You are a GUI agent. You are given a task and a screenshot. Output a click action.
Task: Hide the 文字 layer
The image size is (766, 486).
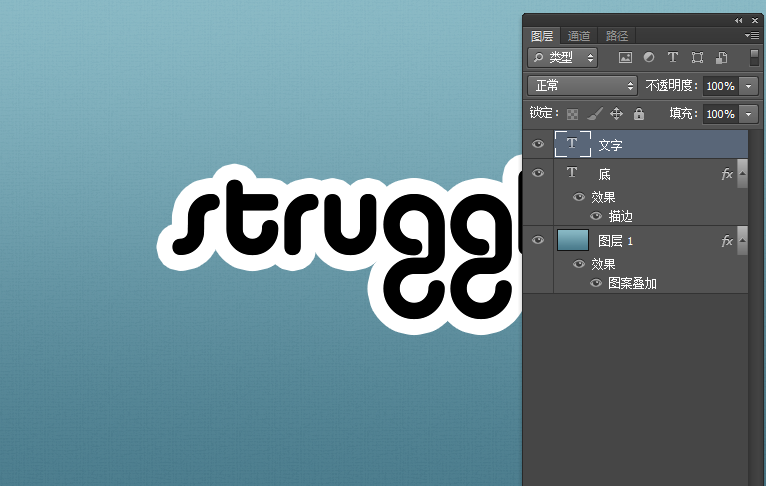(x=538, y=144)
